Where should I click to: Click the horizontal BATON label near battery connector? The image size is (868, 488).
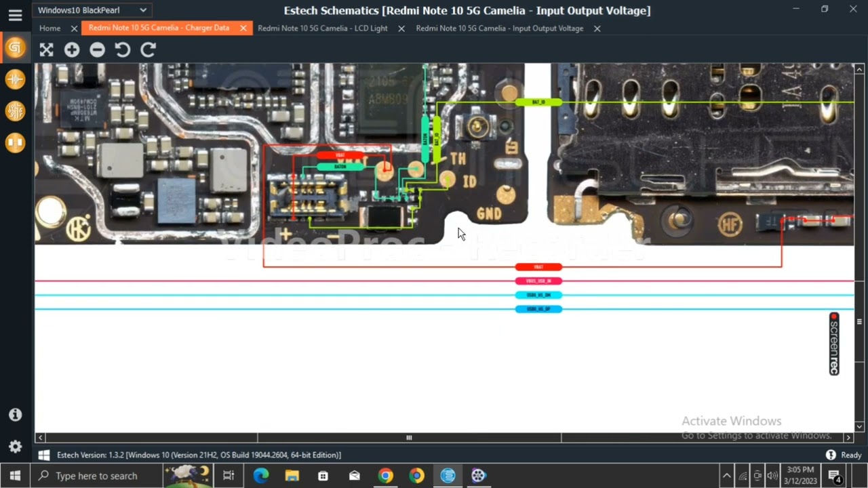pyautogui.click(x=340, y=167)
